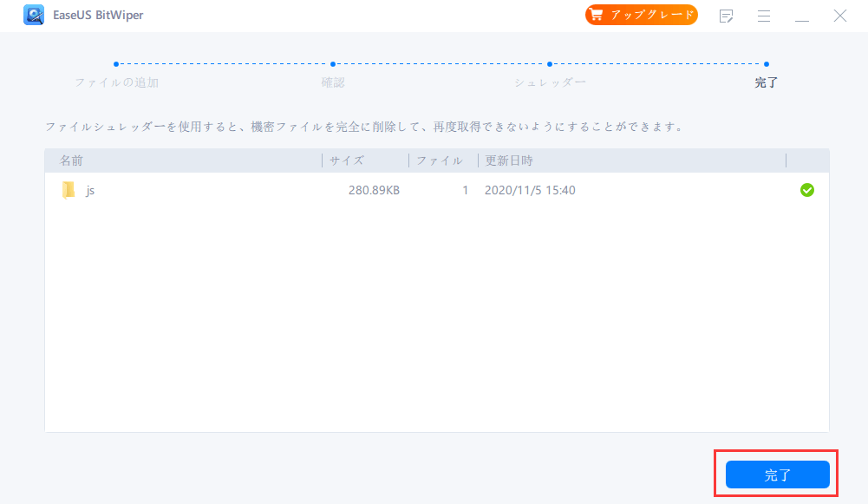The height and width of the screenshot is (504, 868).
Task: Click the アップグレード upgrade button
Action: click(x=641, y=15)
